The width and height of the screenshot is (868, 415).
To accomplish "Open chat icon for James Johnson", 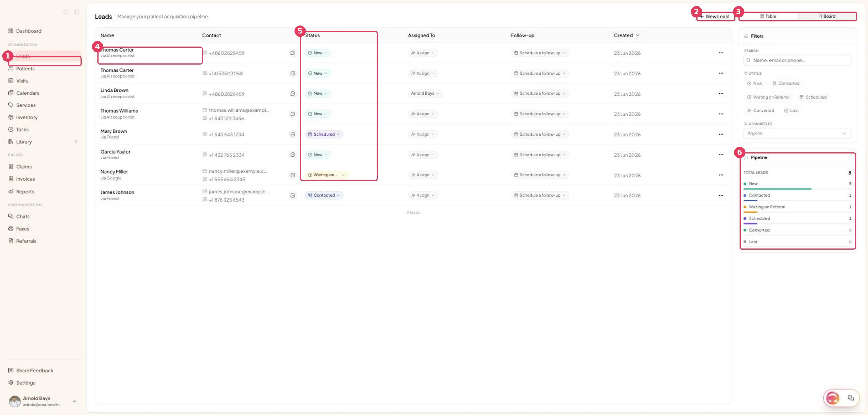I will pyautogui.click(x=293, y=195).
